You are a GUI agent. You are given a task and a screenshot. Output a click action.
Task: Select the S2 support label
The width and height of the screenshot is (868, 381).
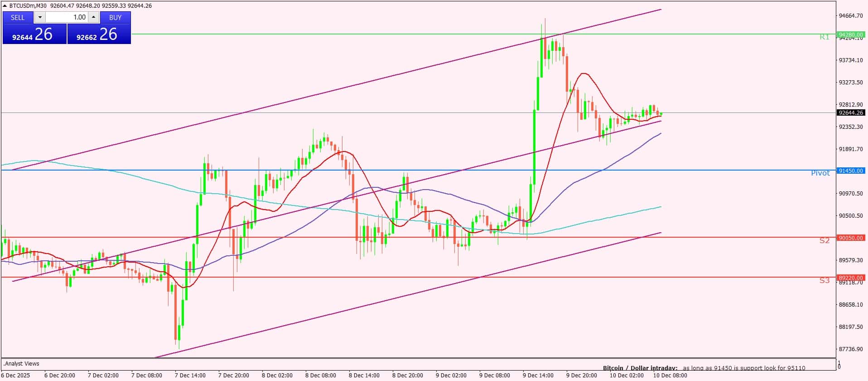825,240
